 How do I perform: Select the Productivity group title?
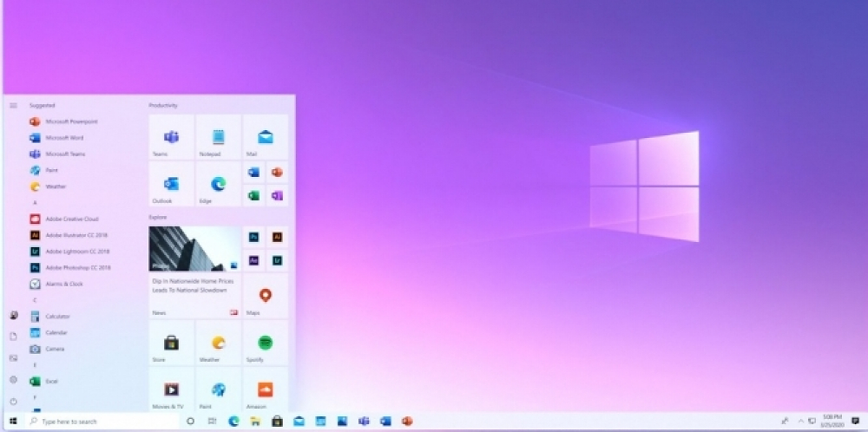pyautogui.click(x=163, y=105)
